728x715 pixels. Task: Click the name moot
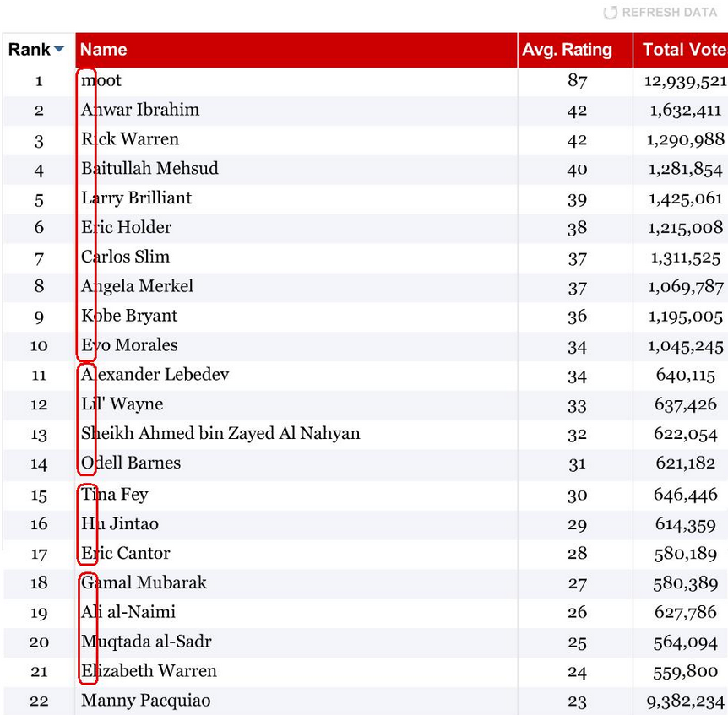[101, 80]
